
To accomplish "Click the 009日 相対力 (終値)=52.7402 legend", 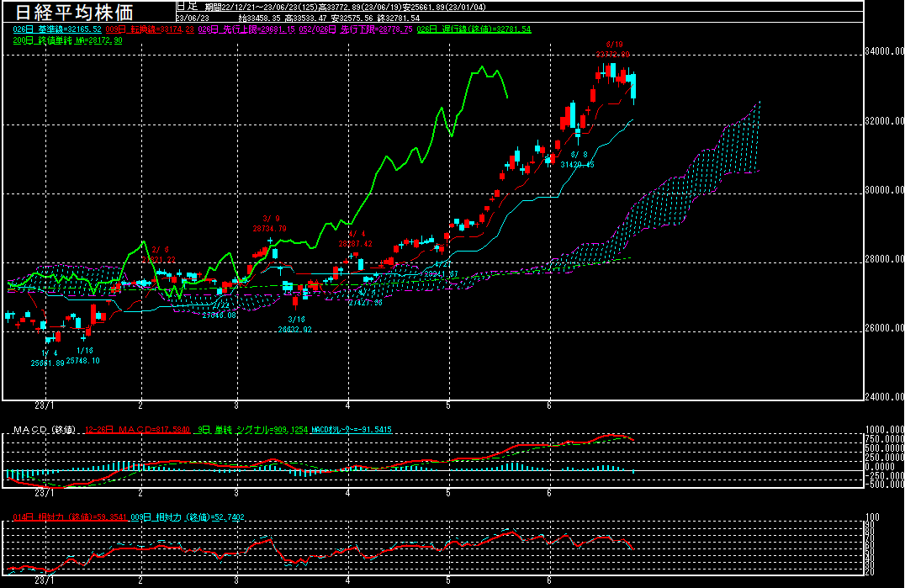I will coord(188,517).
